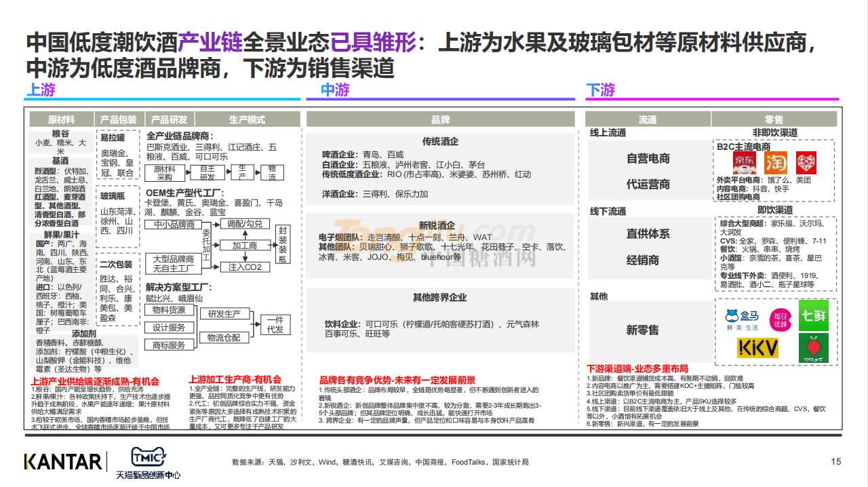Click the 粮谷 raw material heading
Image resolution: width=868 pixels, height=487 pixels.
click(60, 134)
